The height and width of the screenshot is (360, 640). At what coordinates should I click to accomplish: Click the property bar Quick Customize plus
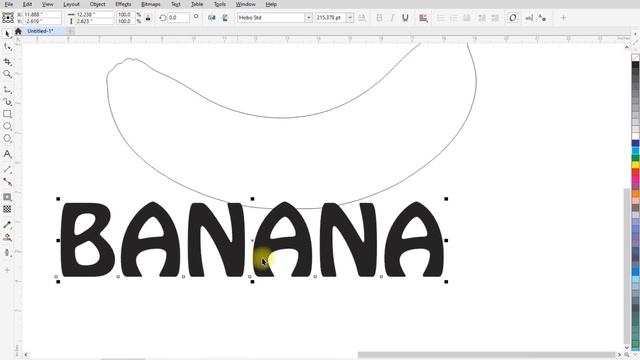point(563,18)
